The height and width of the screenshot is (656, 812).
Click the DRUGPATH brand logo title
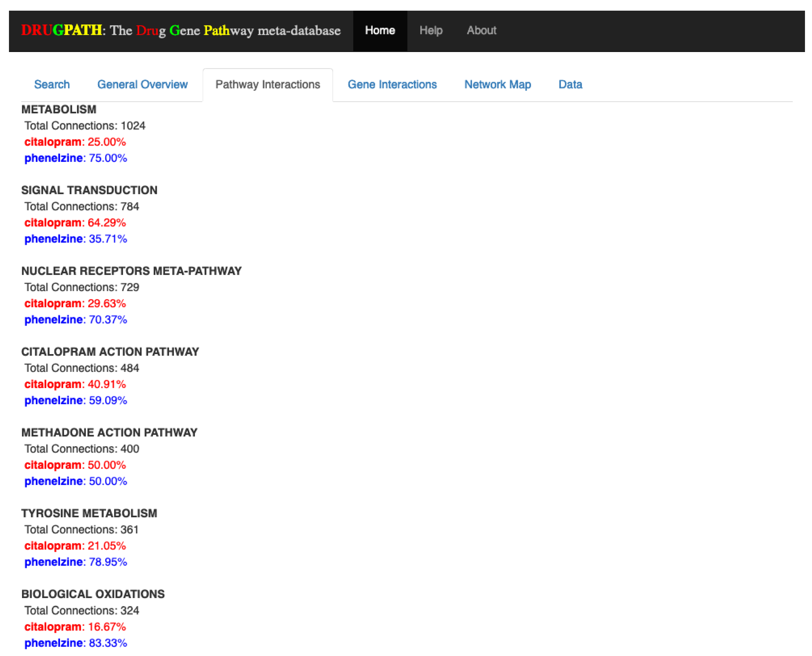[181, 30]
